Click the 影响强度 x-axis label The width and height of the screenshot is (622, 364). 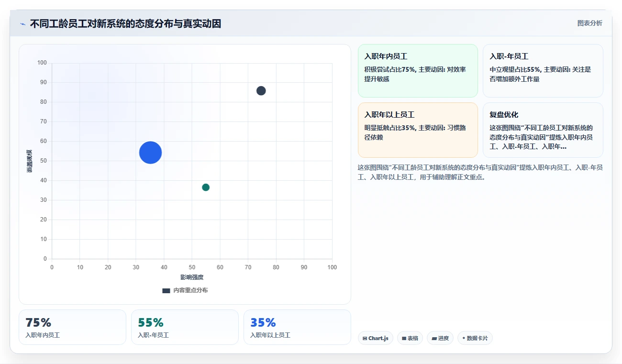coord(192,277)
